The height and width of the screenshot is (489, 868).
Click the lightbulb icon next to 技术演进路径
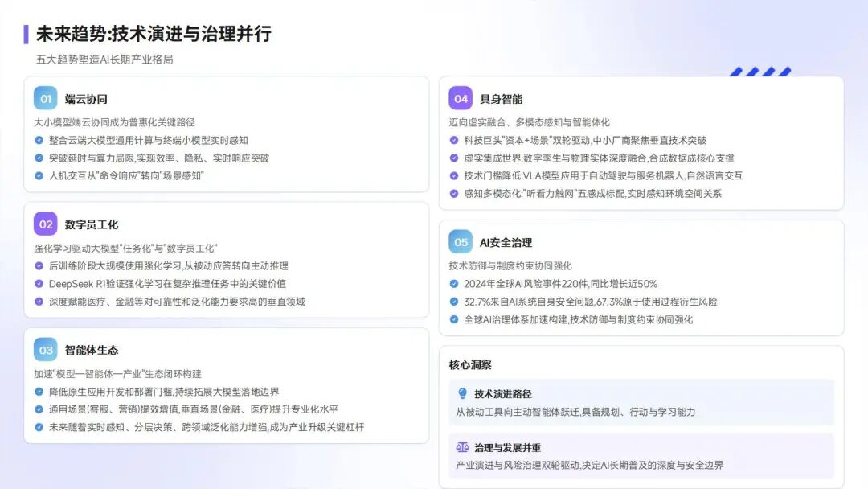[x=462, y=394]
